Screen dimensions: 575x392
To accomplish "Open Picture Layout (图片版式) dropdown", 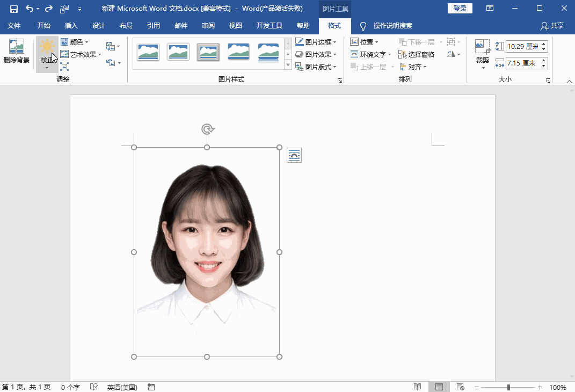I will (316, 67).
